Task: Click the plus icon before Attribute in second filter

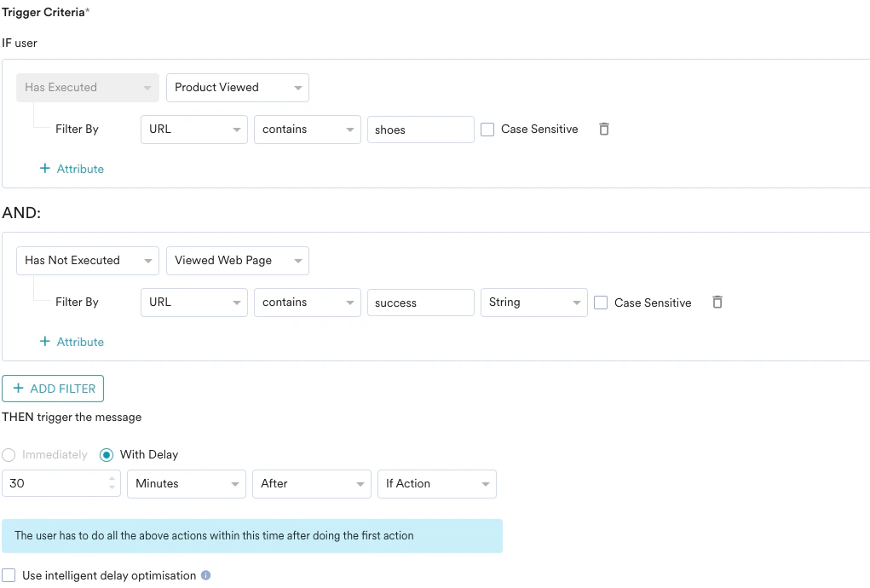Action: (x=44, y=341)
